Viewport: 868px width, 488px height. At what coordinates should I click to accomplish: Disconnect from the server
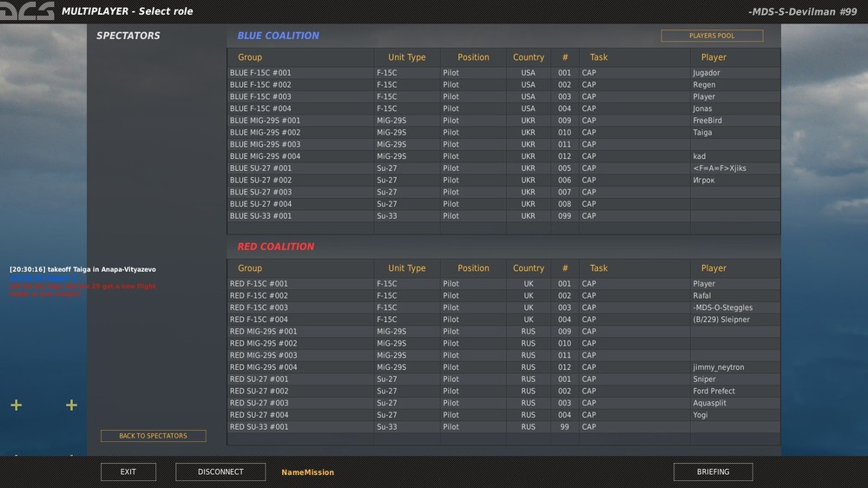[x=220, y=472]
